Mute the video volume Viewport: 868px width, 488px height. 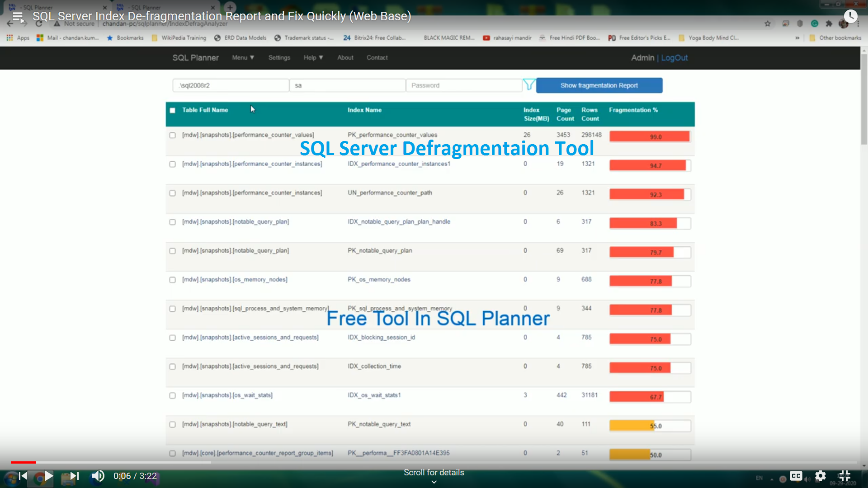coord(98,475)
